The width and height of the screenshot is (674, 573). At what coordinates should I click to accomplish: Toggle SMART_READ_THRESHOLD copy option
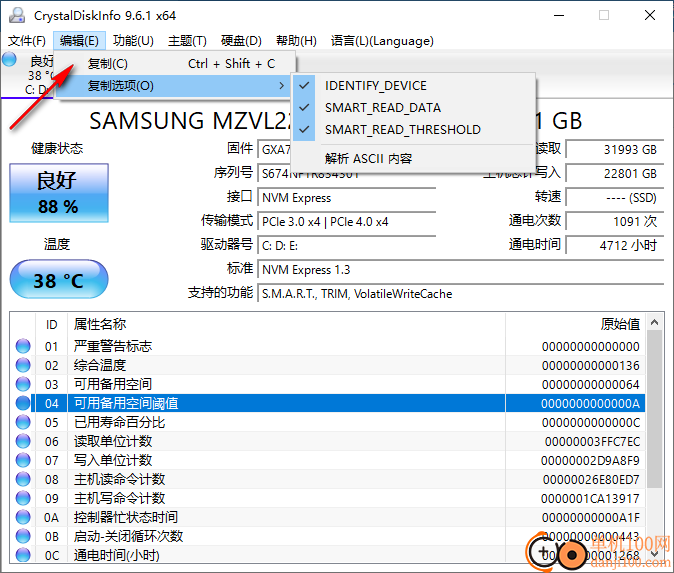tap(414, 129)
